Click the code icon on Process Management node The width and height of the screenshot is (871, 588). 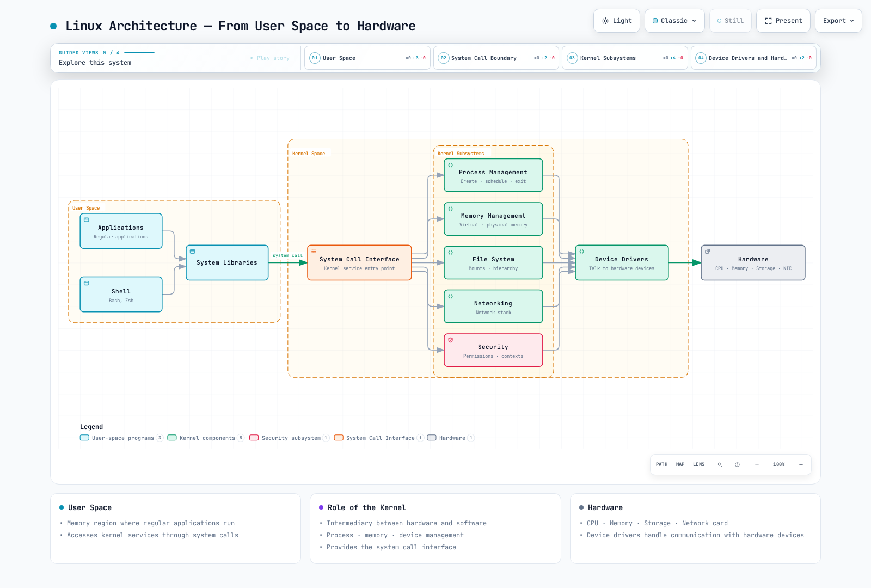(x=451, y=165)
